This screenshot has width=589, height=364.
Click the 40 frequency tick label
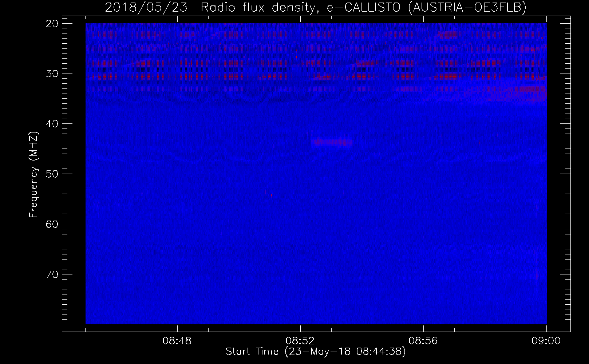tap(52, 124)
